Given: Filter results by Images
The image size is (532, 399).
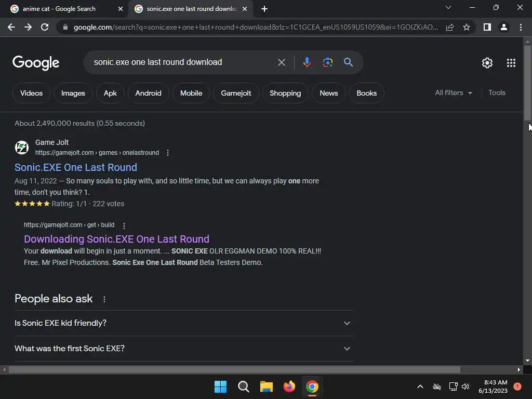Looking at the screenshot, I should tap(73, 93).
